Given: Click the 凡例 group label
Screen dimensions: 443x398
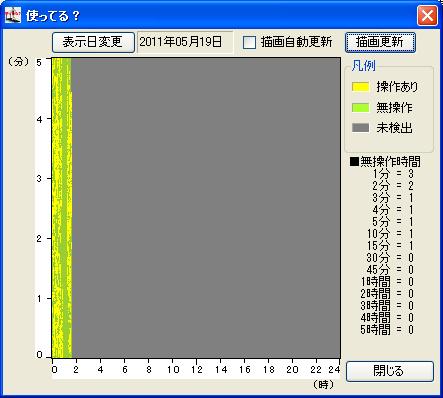Looking at the screenshot, I should coord(363,66).
